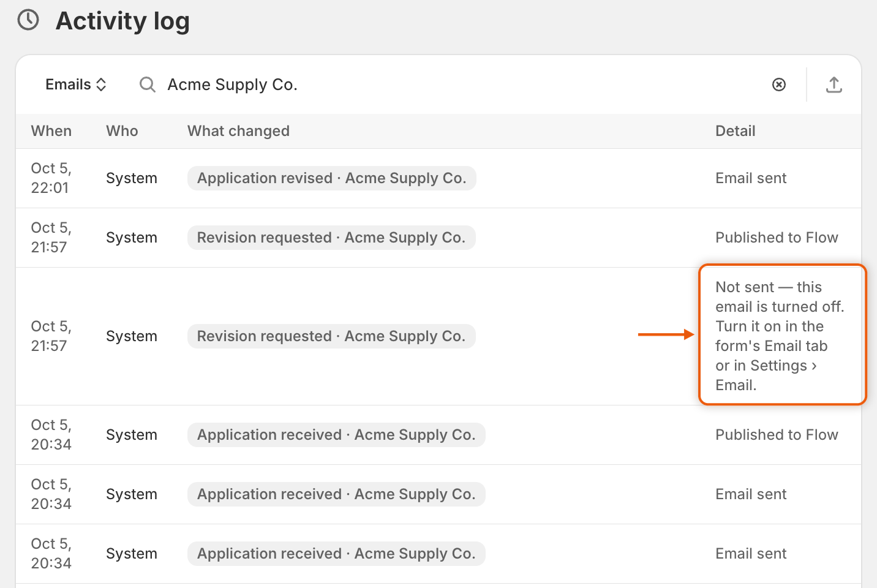Click "System" in the Not sent email row

pyautogui.click(x=132, y=336)
